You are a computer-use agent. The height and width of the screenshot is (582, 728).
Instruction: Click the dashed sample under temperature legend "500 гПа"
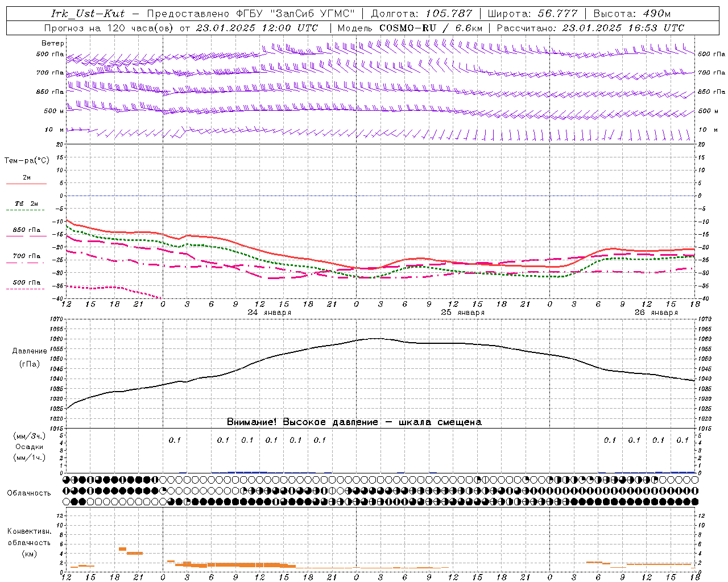click(26, 289)
